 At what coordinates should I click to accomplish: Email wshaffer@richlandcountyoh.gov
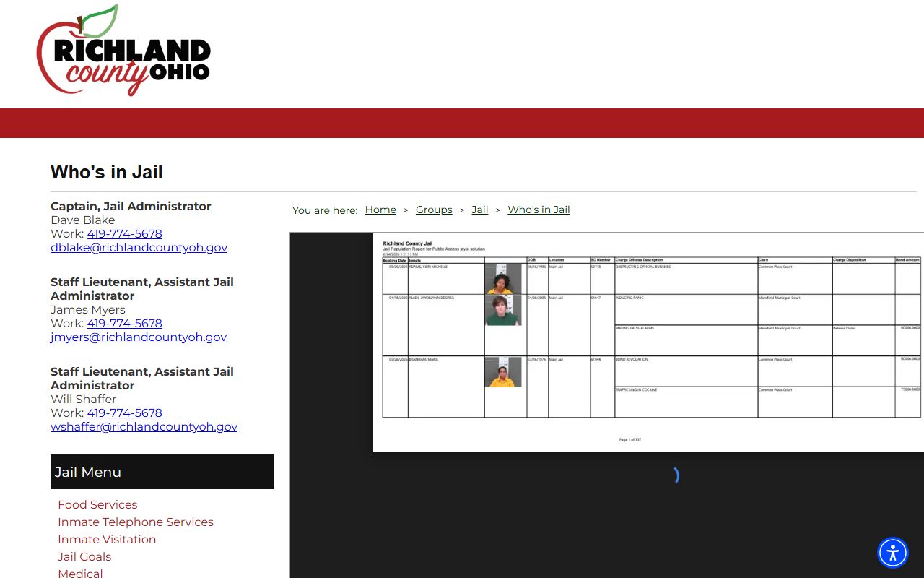144,426
